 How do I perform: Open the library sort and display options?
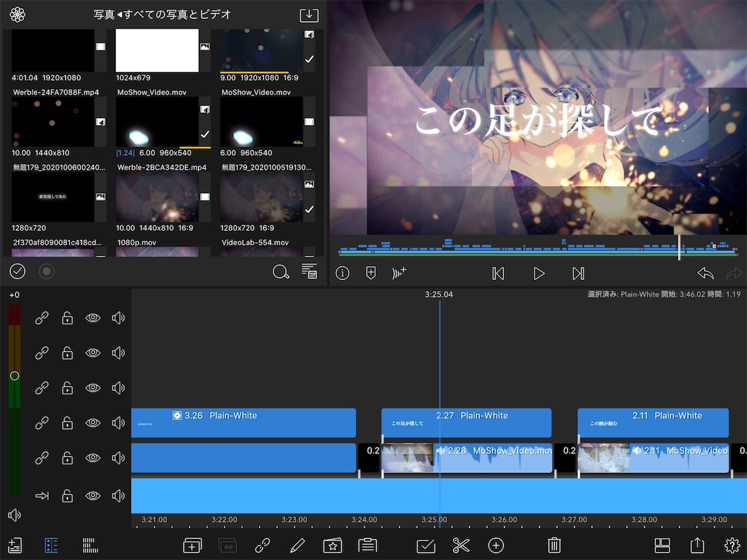(309, 271)
